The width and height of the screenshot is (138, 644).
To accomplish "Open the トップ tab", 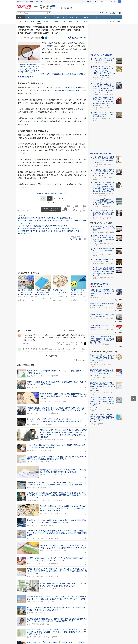I will tap(20, 17).
